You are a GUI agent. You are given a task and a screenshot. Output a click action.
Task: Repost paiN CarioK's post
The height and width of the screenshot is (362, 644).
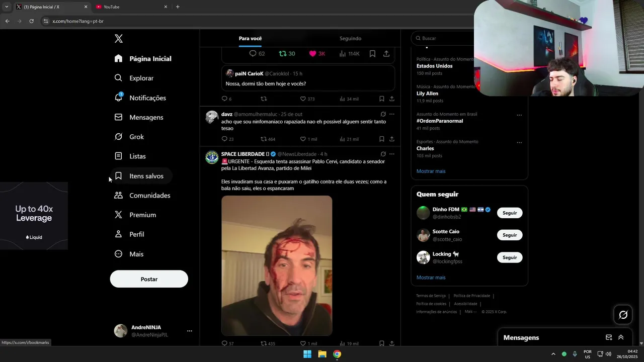click(264, 99)
